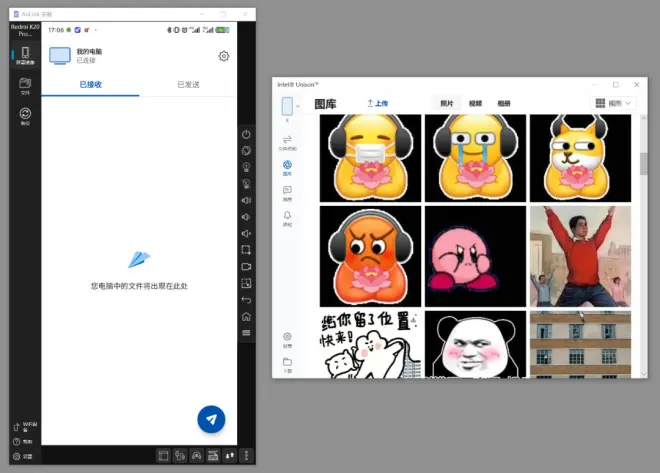
Task: Open the masked emoji with headphones thumbnail
Action: 370,158
